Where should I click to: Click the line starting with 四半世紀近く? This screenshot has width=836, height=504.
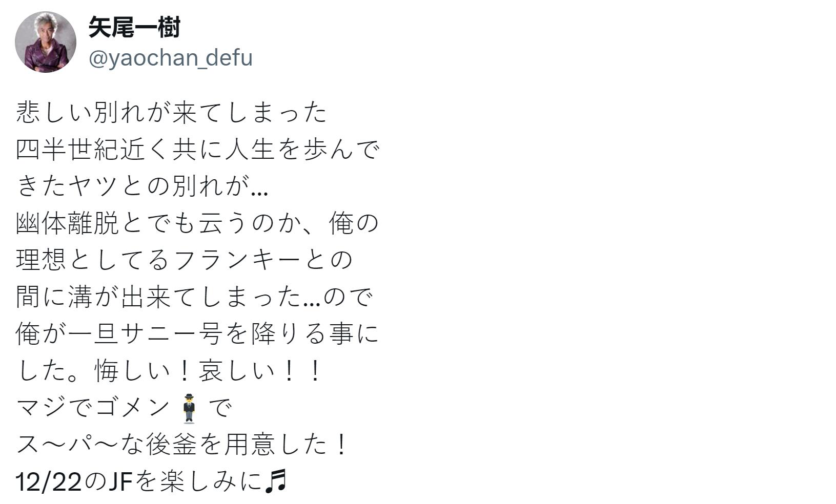click(x=197, y=150)
